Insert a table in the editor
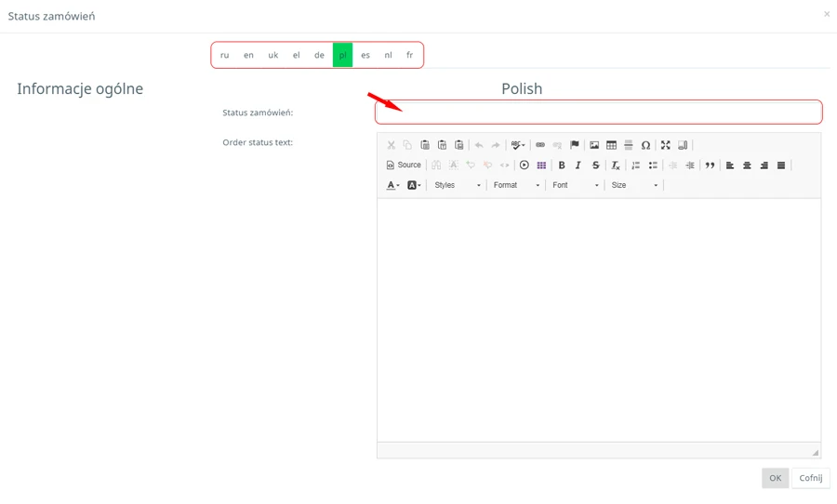Screen dimensions: 837x504 (x=611, y=145)
